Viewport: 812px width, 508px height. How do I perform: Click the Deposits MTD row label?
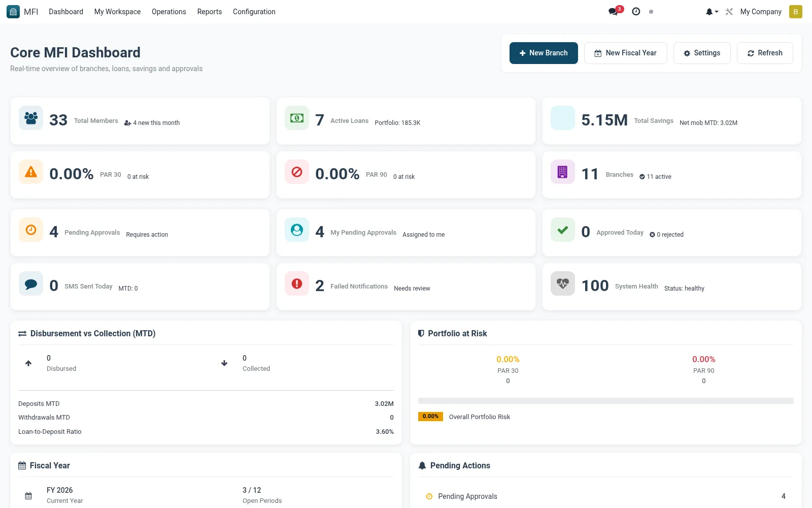(x=39, y=404)
